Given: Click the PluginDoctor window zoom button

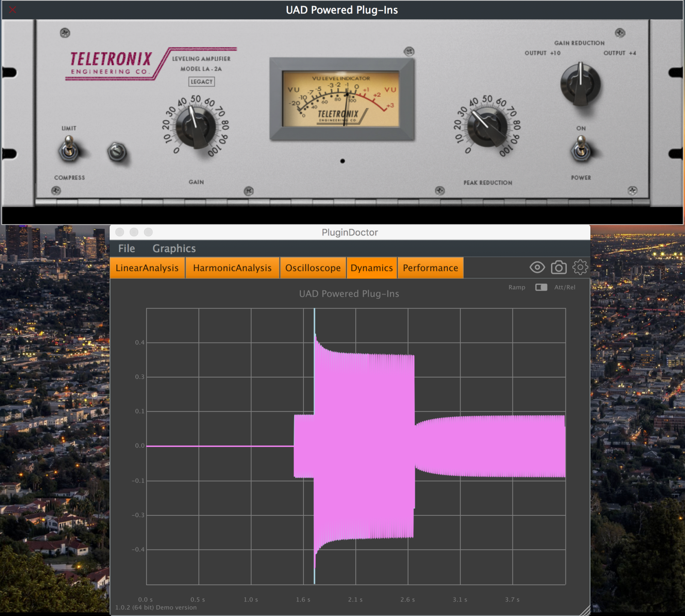Looking at the screenshot, I should tap(148, 232).
